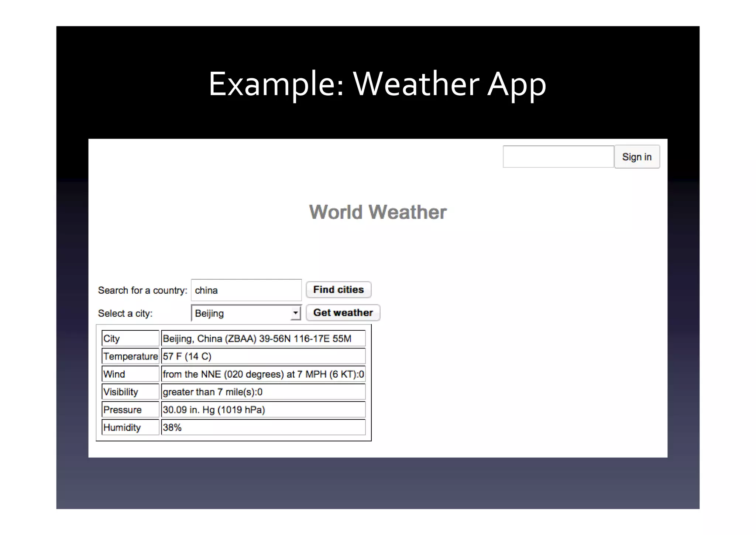The height and width of the screenshot is (535, 756).
Task: Open the Beijing city dropdown
Action: coord(246,313)
